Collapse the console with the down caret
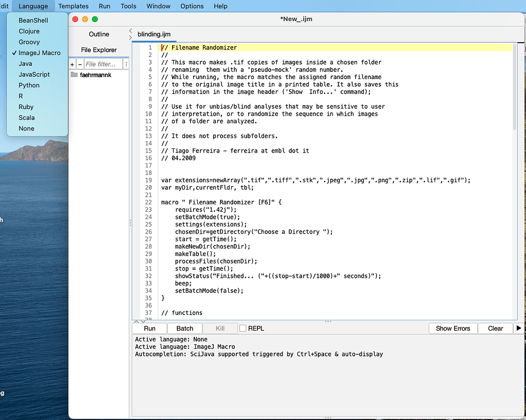This screenshot has width=526, height=420. [x=143, y=321]
